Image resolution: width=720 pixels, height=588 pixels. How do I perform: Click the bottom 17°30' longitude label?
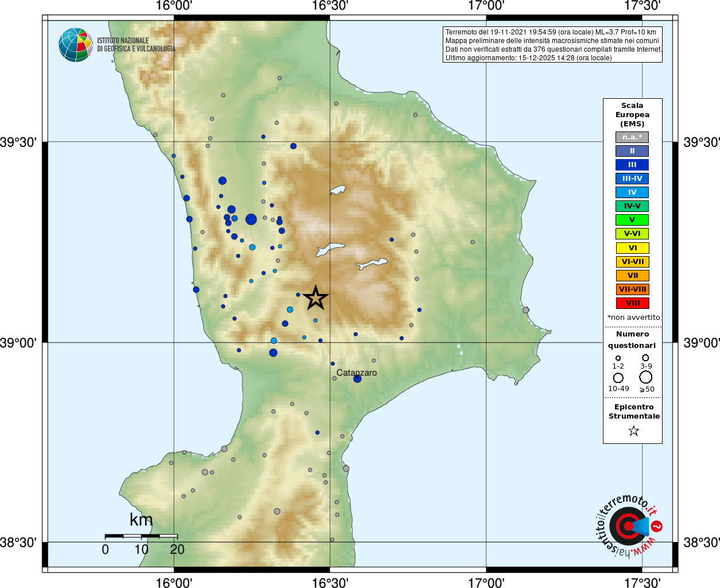[642, 582]
